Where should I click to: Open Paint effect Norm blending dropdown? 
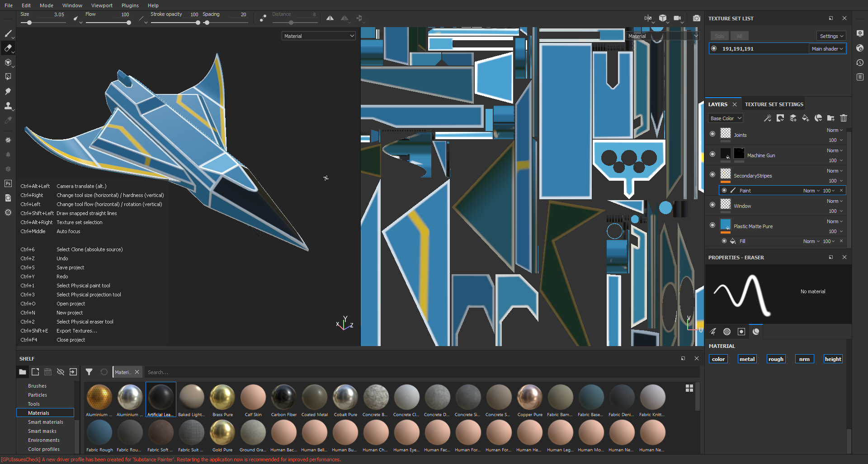(811, 191)
